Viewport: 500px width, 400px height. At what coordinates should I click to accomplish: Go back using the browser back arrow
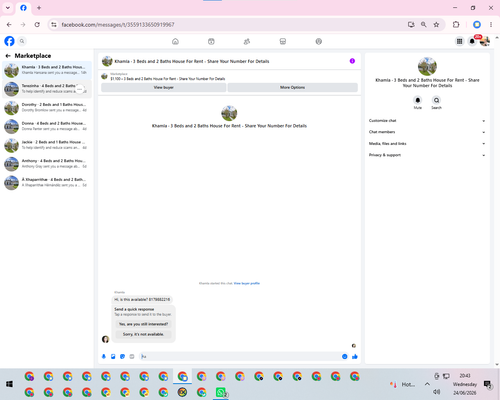pyautogui.click(x=9, y=24)
